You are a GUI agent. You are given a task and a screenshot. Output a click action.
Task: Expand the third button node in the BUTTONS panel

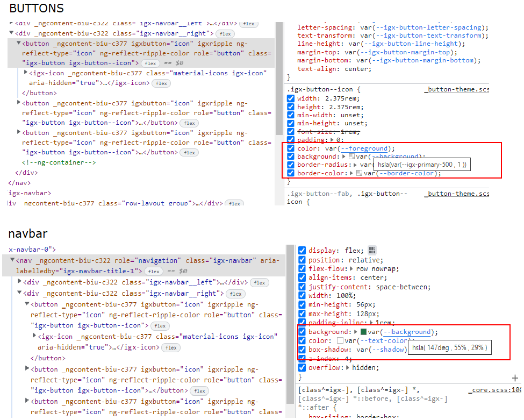19,132
